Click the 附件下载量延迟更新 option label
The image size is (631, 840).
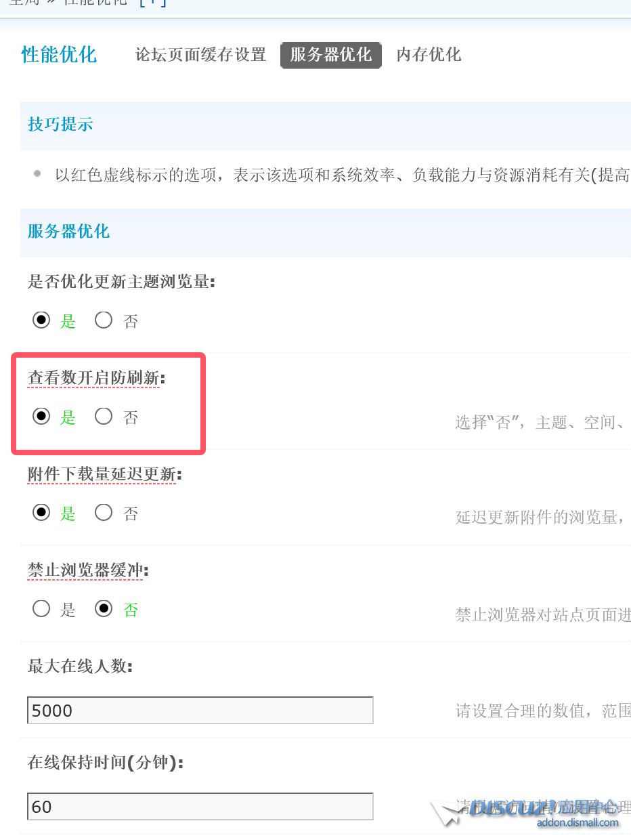point(102,474)
